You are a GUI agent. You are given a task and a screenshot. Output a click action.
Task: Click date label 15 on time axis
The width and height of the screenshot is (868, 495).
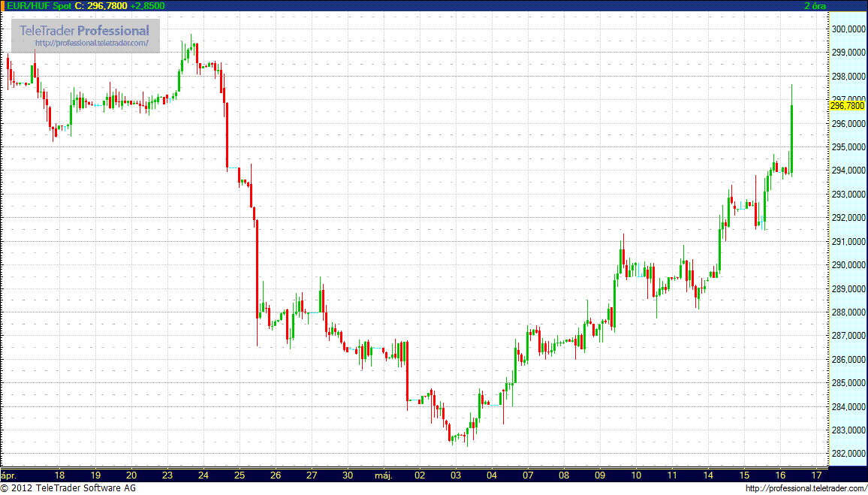744,475
